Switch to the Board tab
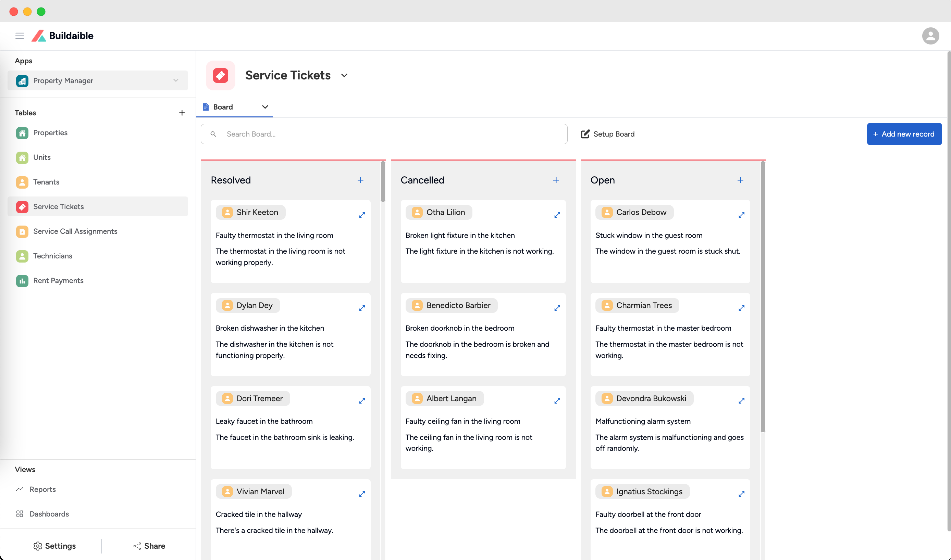This screenshot has width=951, height=560. [x=234, y=107]
